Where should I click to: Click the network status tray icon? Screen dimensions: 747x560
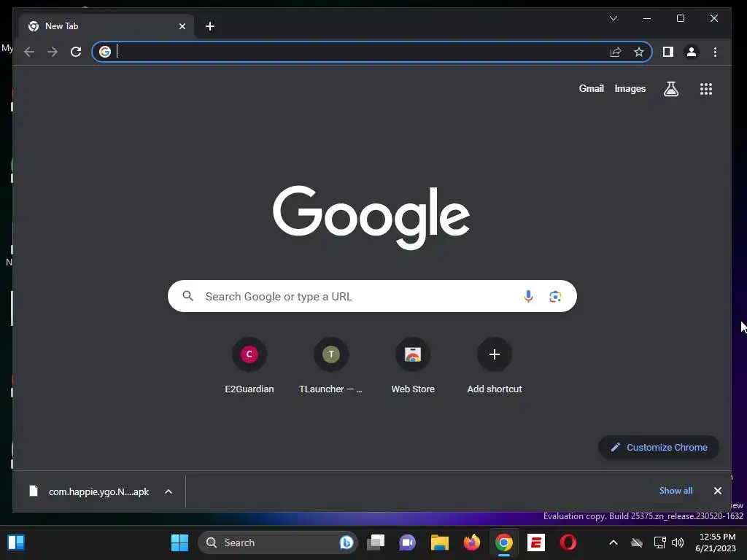(x=659, y=542)
